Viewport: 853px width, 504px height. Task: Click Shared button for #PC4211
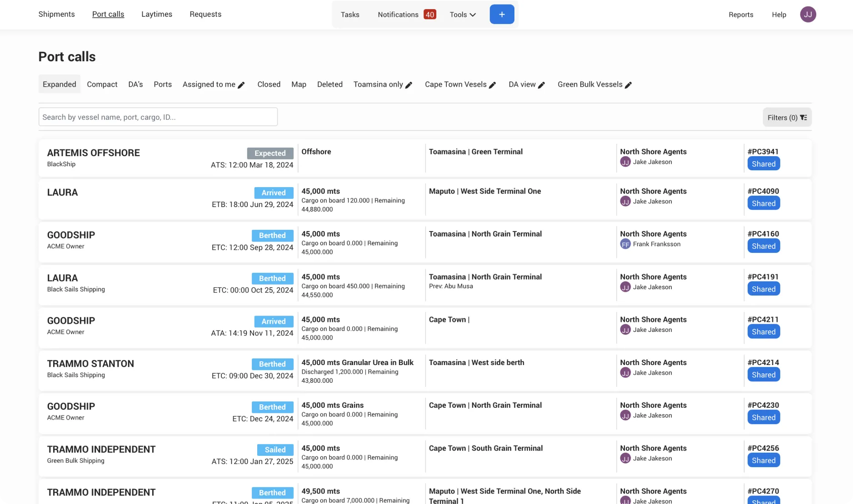(763, 332)
